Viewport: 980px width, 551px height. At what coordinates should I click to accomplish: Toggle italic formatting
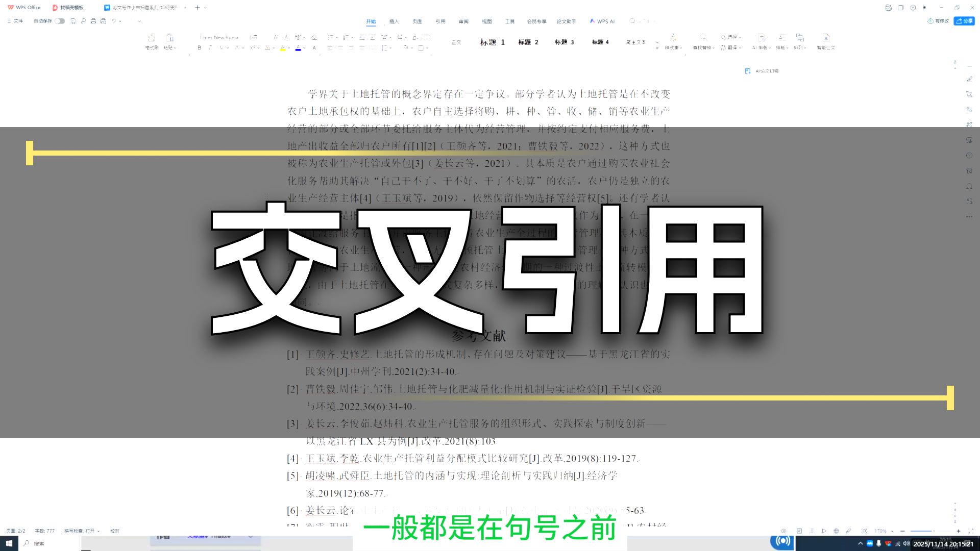pos(210,47)
